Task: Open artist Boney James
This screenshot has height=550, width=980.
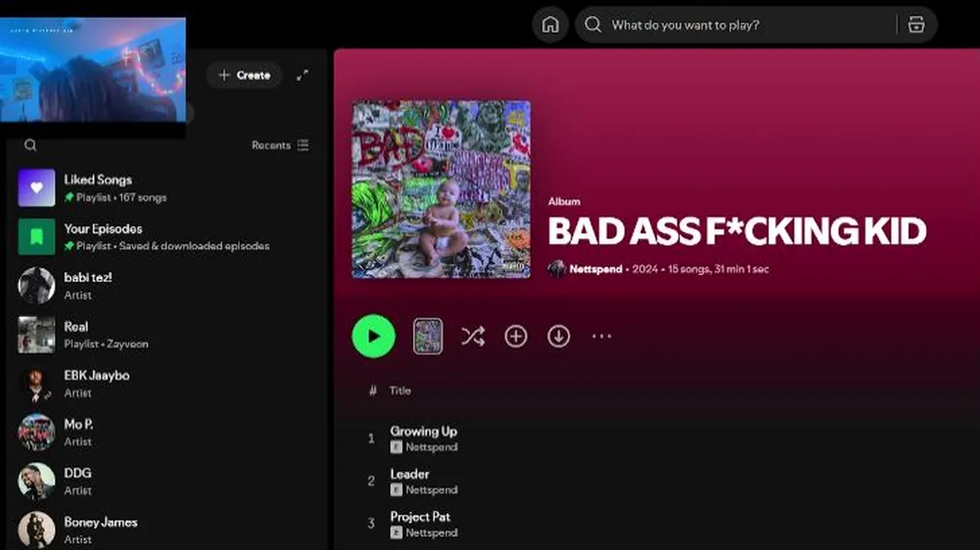Action: tap(166, 530)
